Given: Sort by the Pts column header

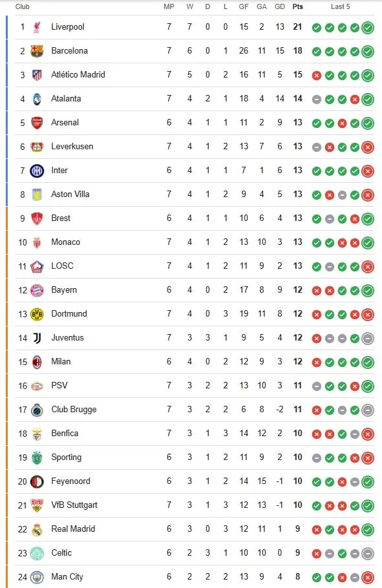Looking at the screenshot, I should click(297, 6).
